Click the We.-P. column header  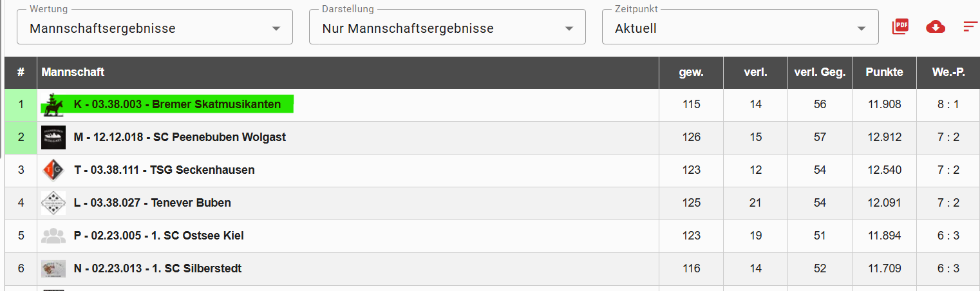click(948, 73)
